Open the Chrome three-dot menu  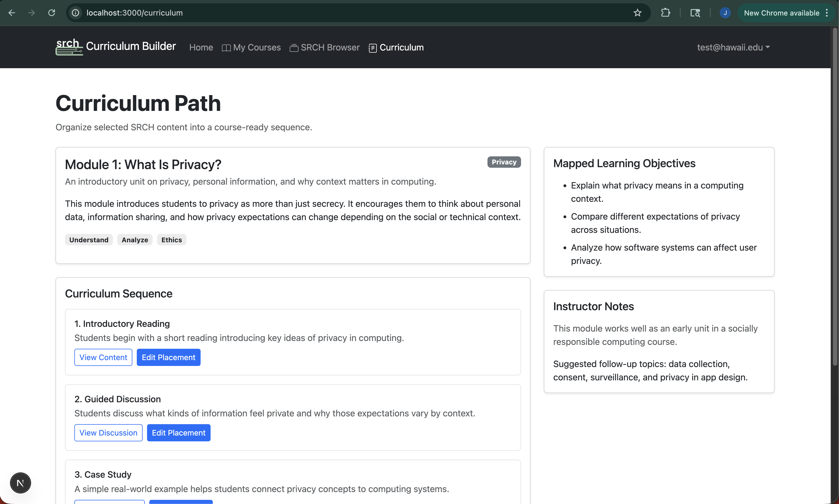[827, 13]
